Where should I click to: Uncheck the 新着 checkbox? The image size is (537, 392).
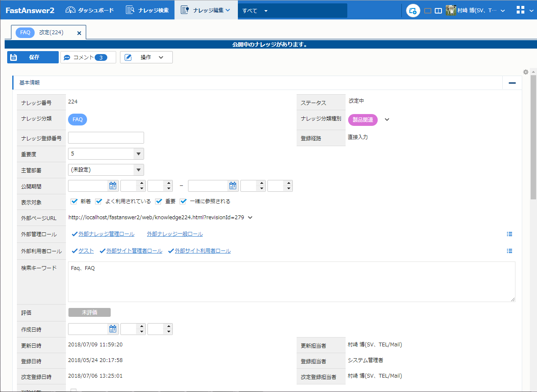[x=74, y=201]
